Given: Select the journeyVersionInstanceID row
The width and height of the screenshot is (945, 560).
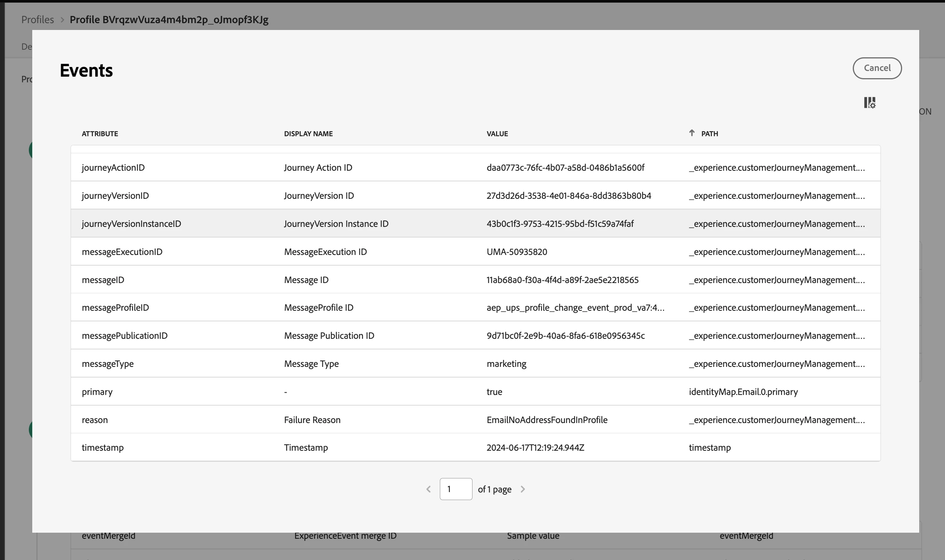Looking at the screenshot, I should 131,224.
